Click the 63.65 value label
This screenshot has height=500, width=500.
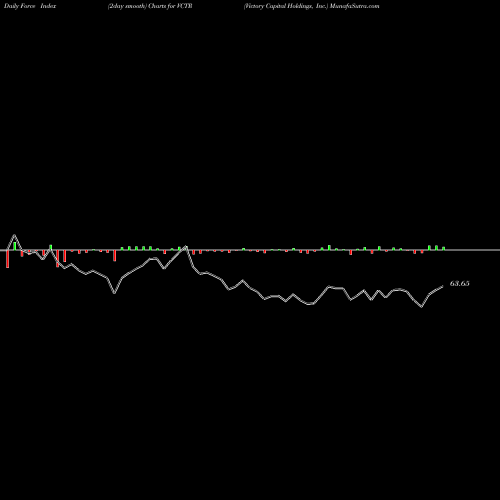[460, 284]
